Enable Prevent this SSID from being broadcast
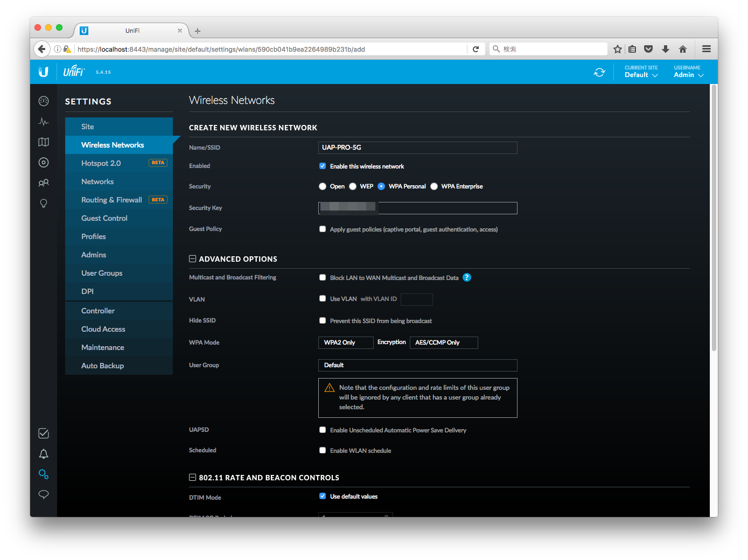Image resolution: width=748 pixels, height=560 pixels. coord(323,320)
